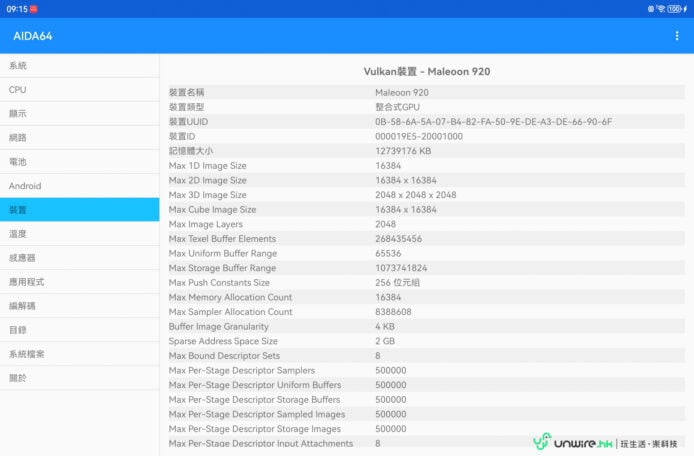This screenshot has height=456, width=694.
Task: Tap the Max 2D Image Size row
Action: pyautogui.click(x=427, y=180)
